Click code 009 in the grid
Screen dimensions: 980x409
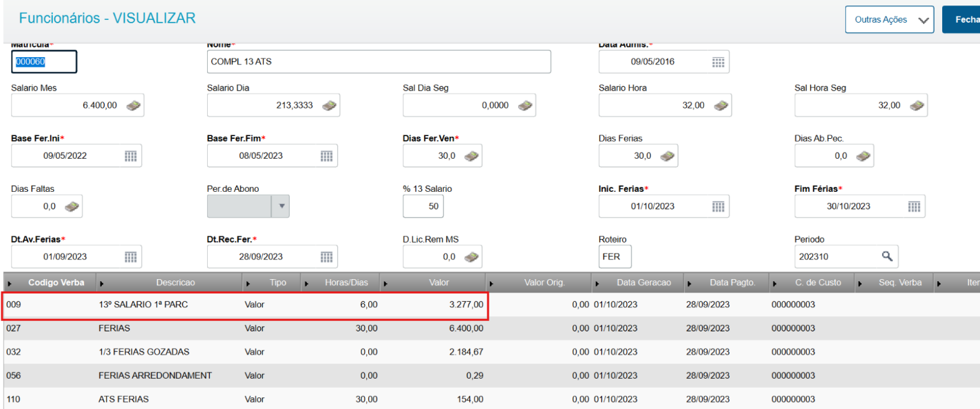click(x=13, y=305)
